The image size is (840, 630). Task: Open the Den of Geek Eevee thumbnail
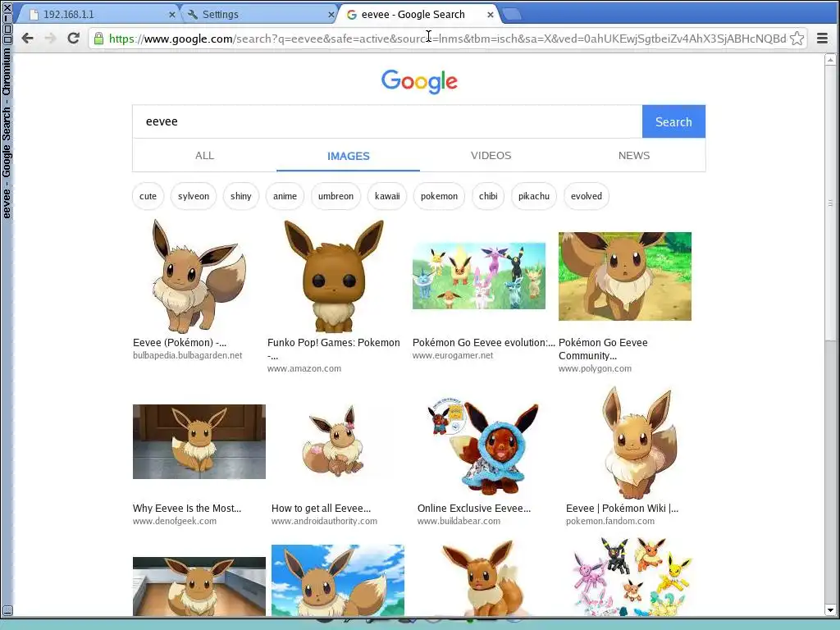[x=199, y=441]
